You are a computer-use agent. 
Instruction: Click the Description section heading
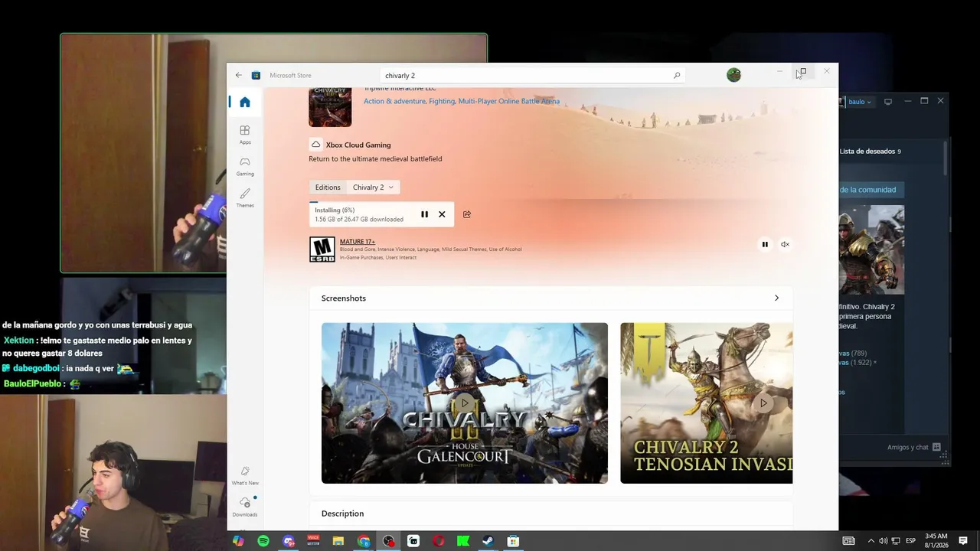(x=342, y=514)
